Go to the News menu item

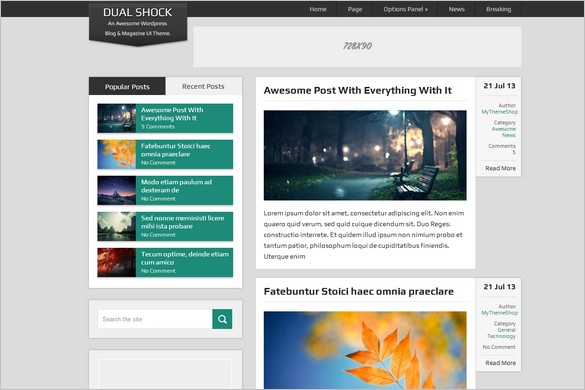tap(457, 9)
